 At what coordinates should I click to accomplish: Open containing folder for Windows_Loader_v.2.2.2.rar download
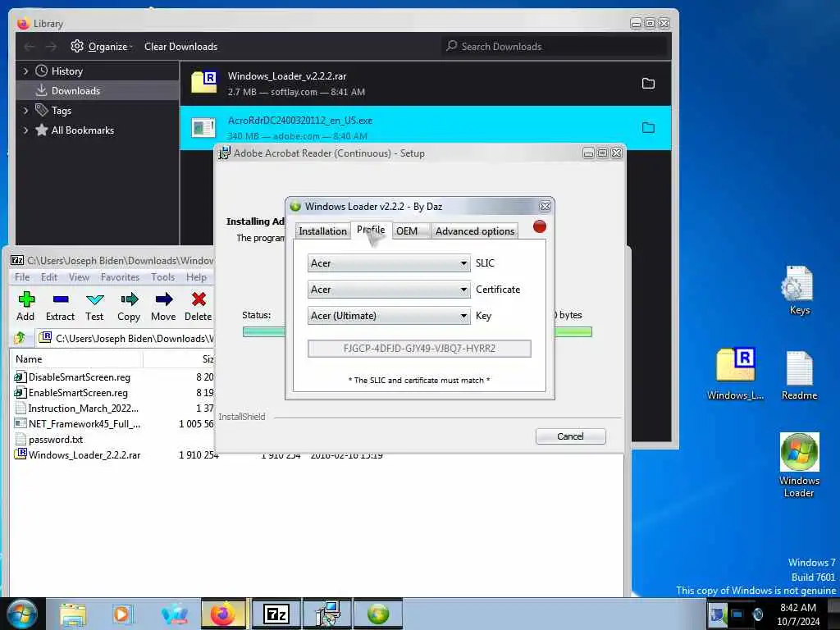click(648, 84)
